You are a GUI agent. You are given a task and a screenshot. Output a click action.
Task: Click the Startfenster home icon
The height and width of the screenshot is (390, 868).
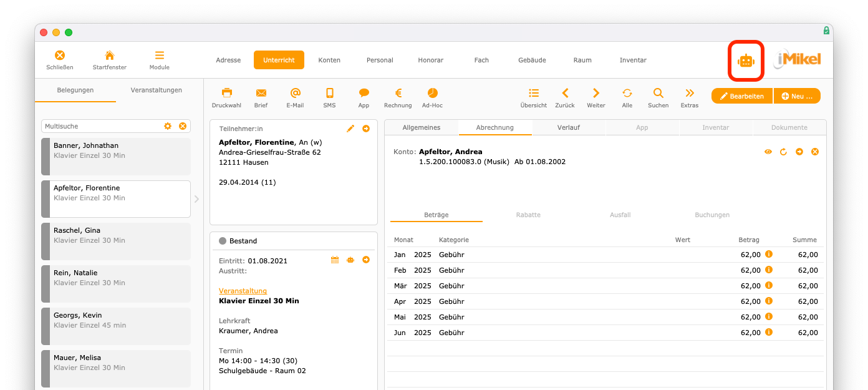[x=110, y=55]
